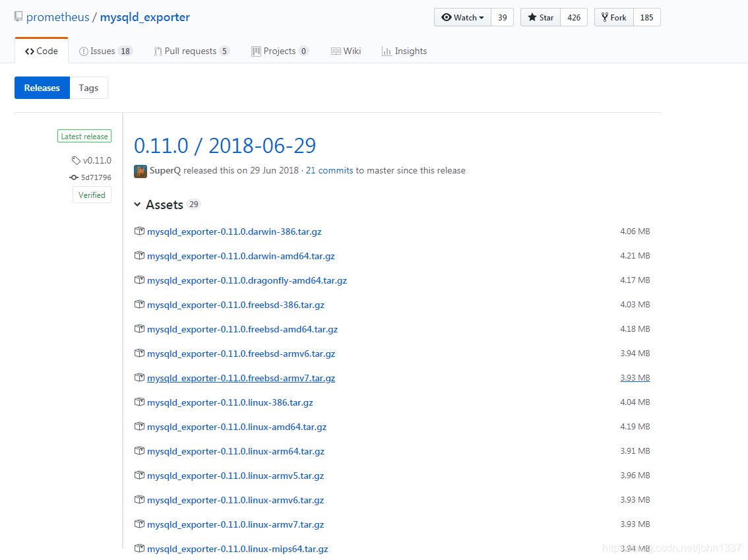Open the mysqld_exporter repository link

coord(145,17)
